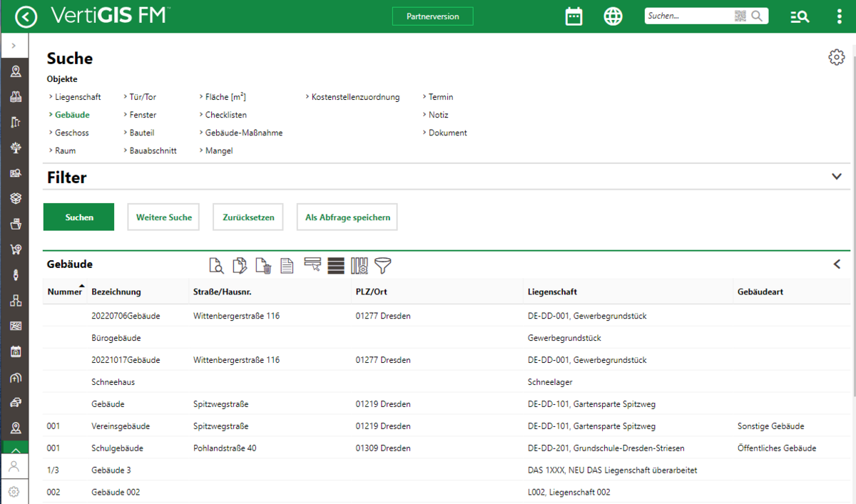
Task: Open the calendar from the top bar
Action: tap(574, 16)
